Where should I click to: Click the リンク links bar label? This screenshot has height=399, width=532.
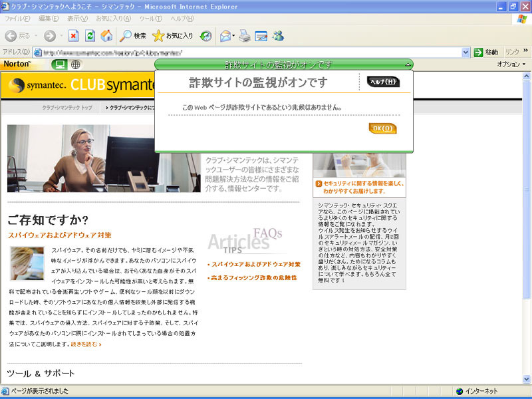click(512, 52)
